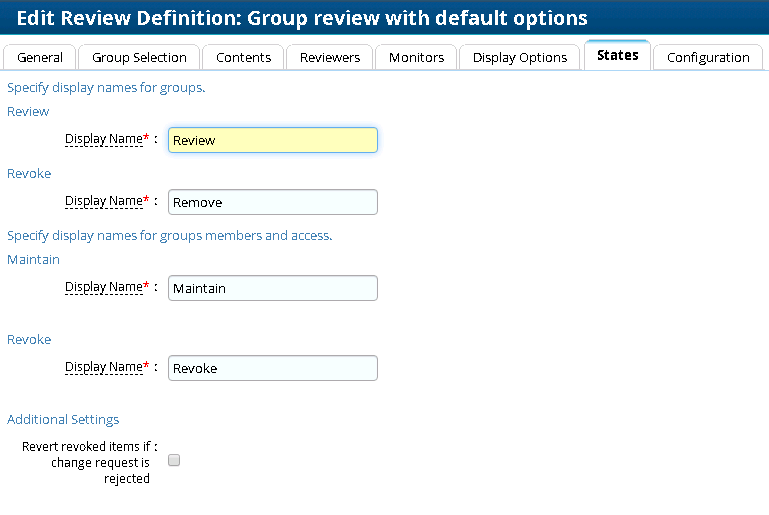The height and width of the screenshot is (515, 769).
Task: Enable revert revoked items checkbox
Action: click(x=174, y=461)
